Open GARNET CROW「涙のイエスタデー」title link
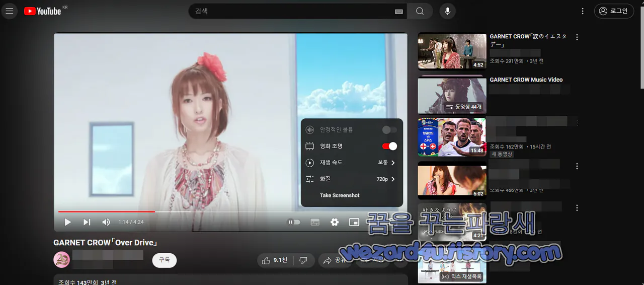The image size is (644, 285). [x=528, y=40]
